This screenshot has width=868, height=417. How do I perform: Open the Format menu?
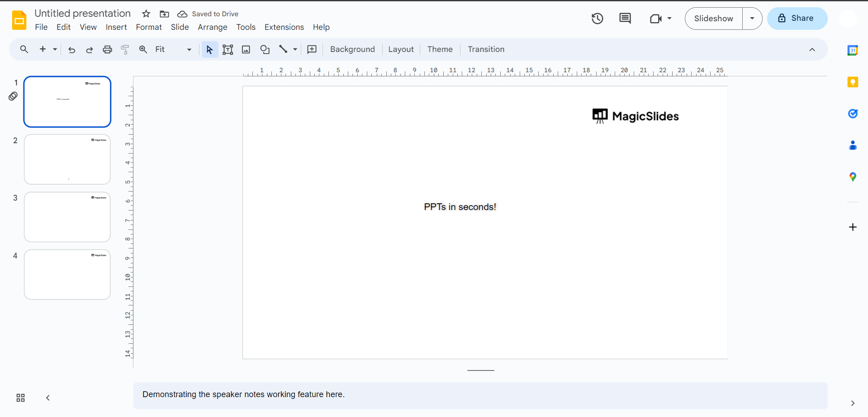(149, 27)
